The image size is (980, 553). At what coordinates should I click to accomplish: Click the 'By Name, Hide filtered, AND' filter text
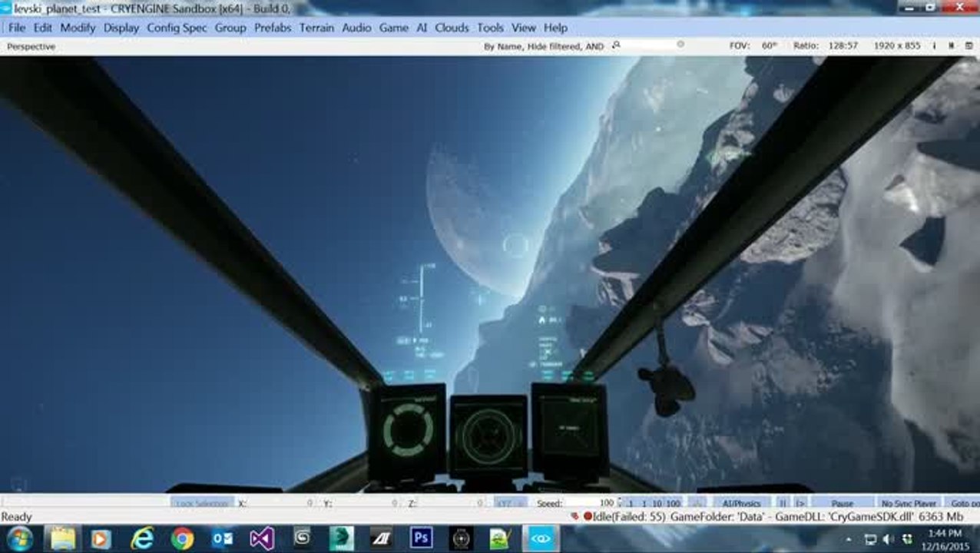pos(544,46)
